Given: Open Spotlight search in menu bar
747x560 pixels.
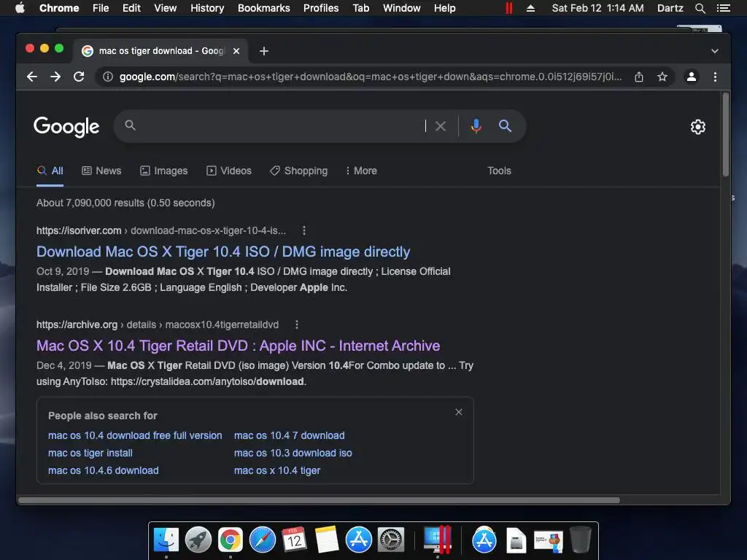Looking at the screenshot, I should coord(700,8).
